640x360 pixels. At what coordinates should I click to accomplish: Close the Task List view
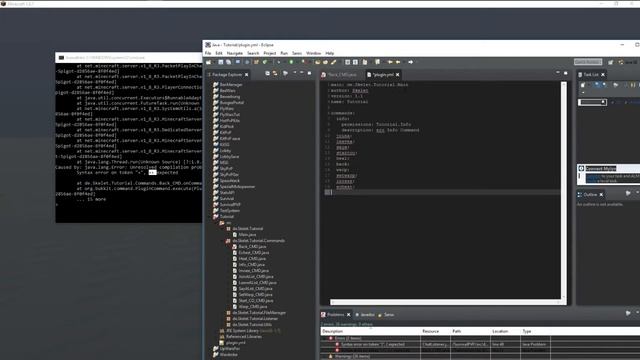point(603,75)
